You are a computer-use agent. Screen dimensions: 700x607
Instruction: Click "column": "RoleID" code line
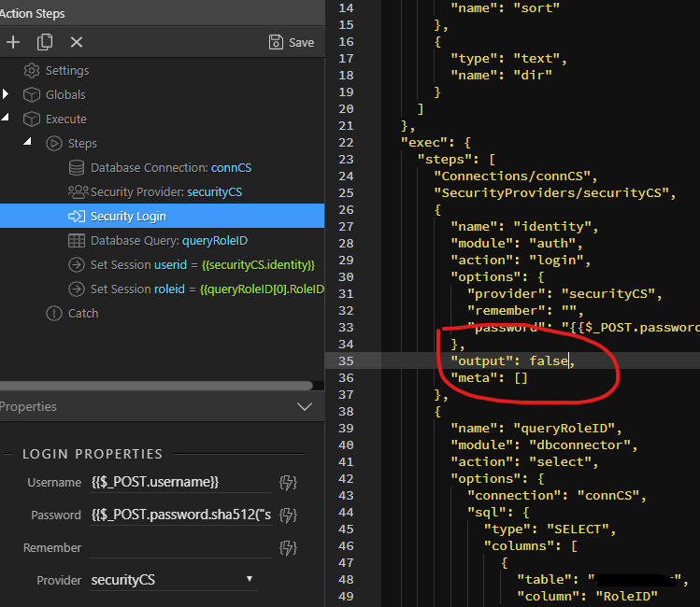coord(587,597)
